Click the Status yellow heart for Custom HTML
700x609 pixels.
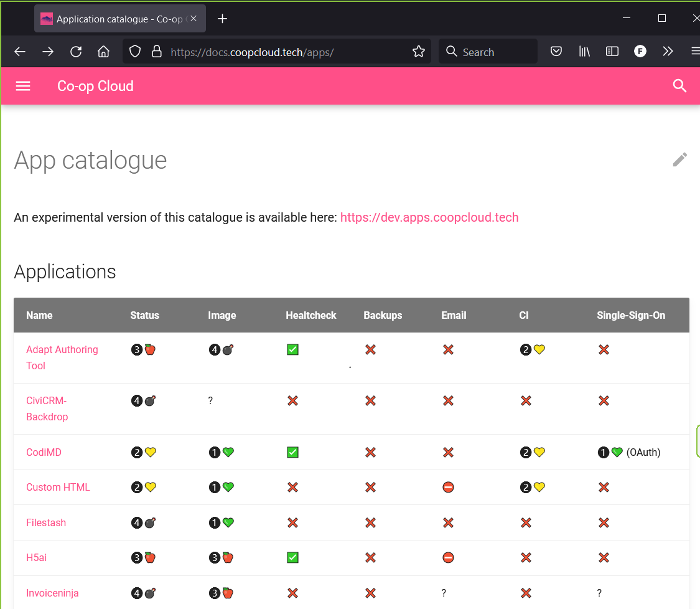click(151, 487)
